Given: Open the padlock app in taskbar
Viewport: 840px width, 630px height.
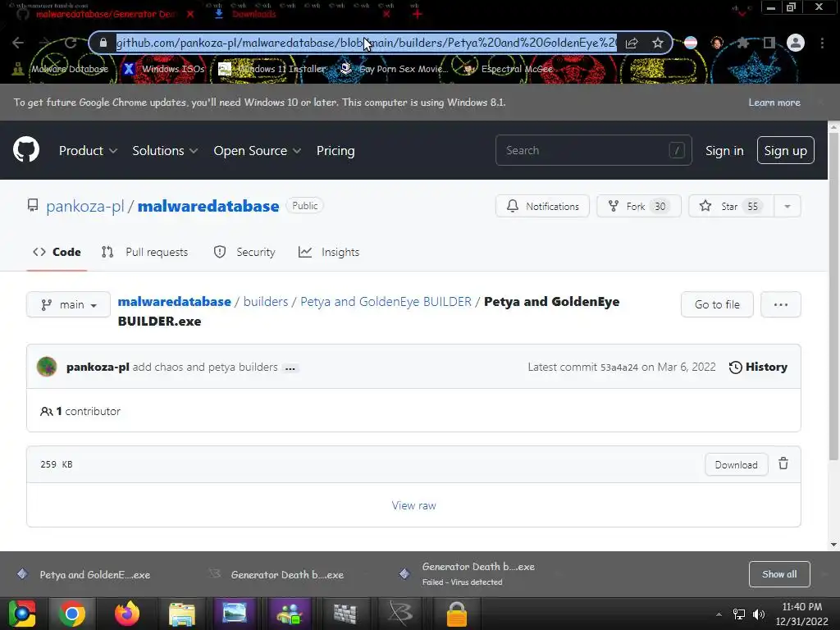Looking at the screenshot, I should pos(456,614).
